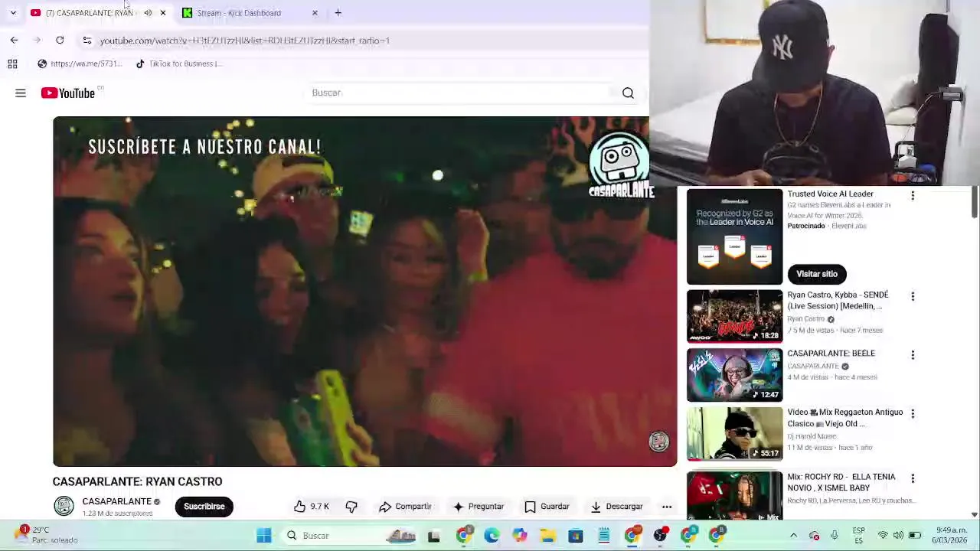Image resolution: width=980 pixels, height=551 pixels.
Task: Open the YouTube hamburger guide menu
Action: click(21, 93)
